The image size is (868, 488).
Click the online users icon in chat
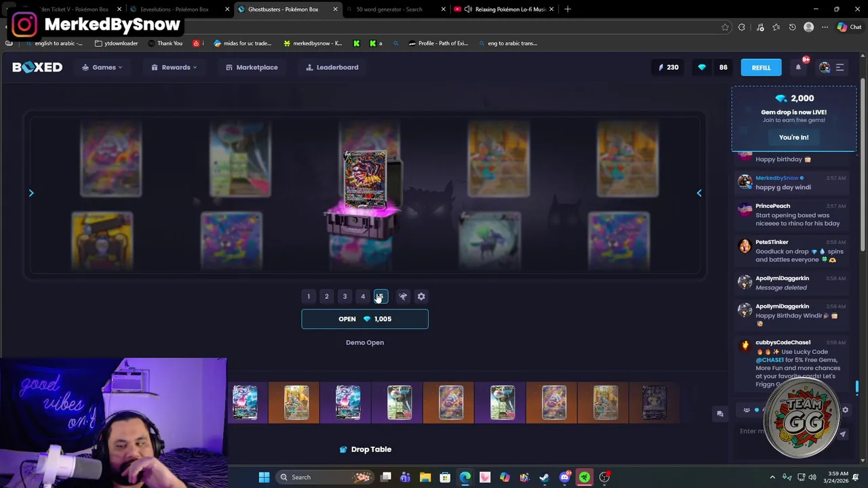(x=747, y=410)
